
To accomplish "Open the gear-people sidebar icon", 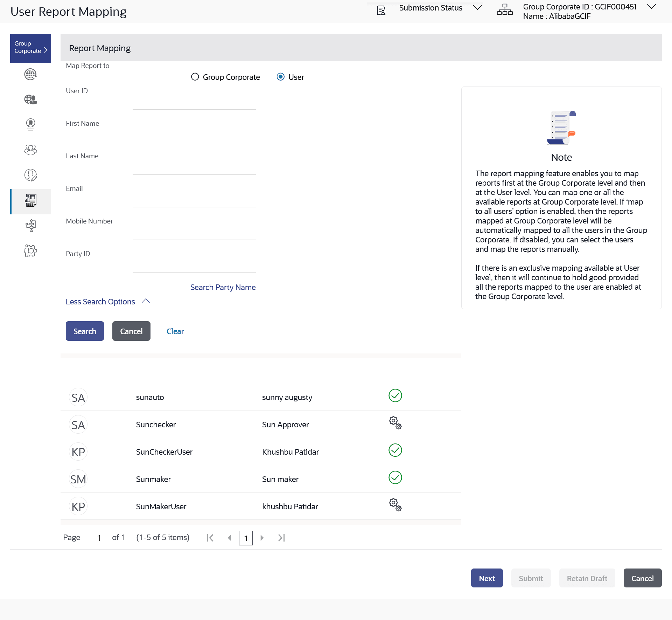I will 30,251.
